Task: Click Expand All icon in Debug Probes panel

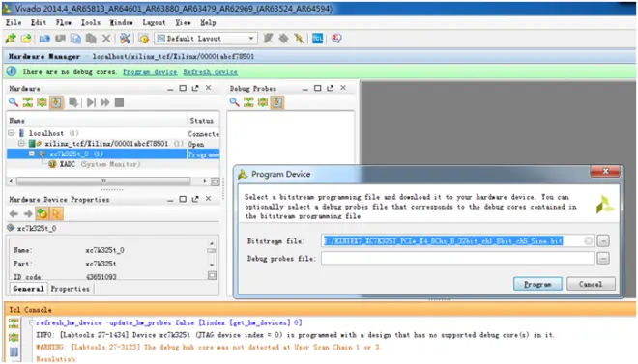Action: [x=263, y=102]
